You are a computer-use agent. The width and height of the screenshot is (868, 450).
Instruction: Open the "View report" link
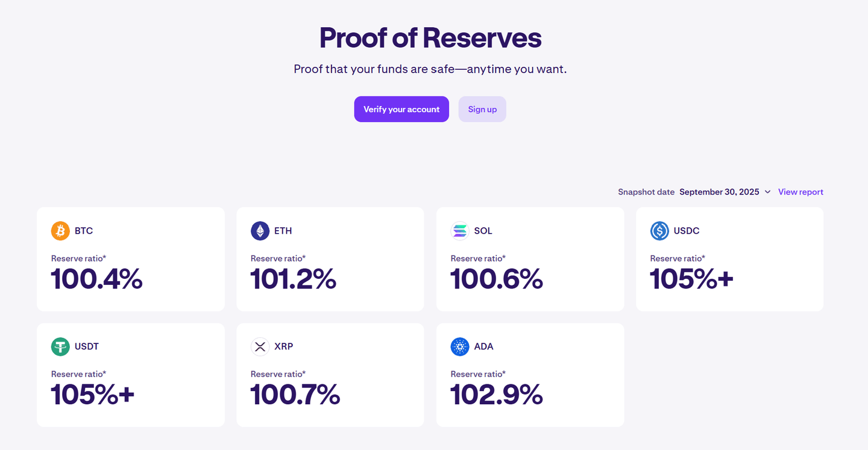pyautogui.click(x=800, y=192)
